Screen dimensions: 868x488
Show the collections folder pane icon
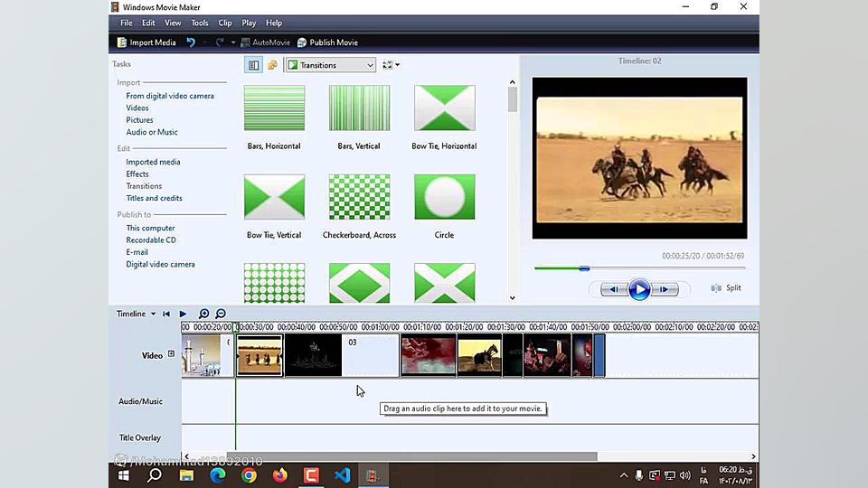(x=272, y=65)
